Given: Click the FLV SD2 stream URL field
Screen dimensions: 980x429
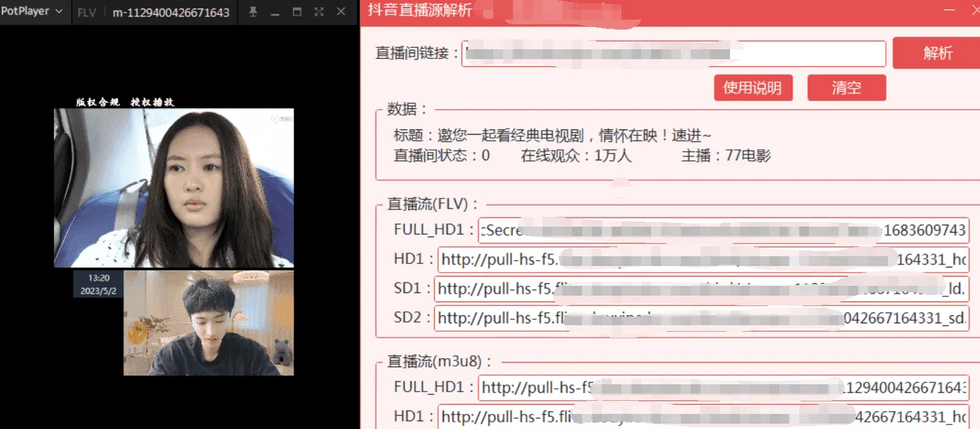Looking at the screenshot, I should click(700, 318).
